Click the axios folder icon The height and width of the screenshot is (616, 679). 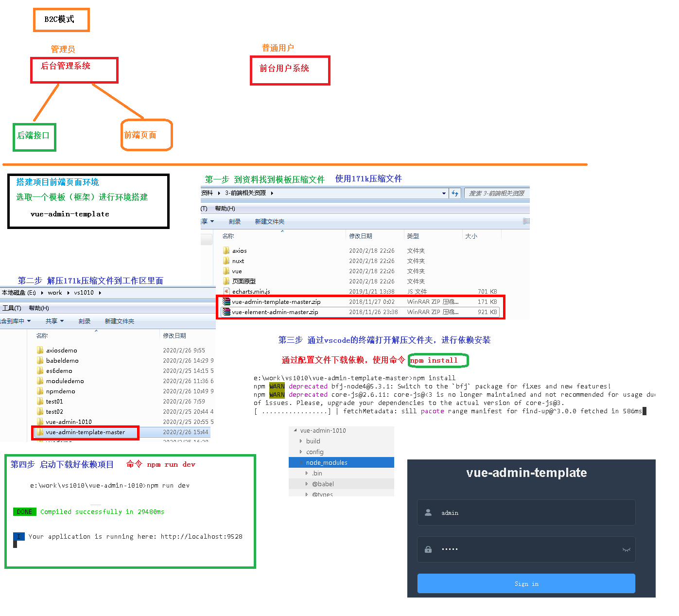(x=226, y=250)
